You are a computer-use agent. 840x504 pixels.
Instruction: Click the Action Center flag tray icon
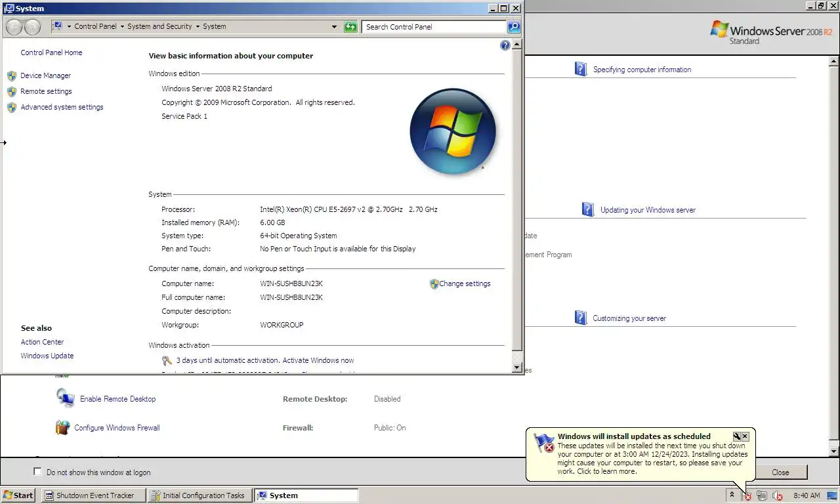click(747, 496)
